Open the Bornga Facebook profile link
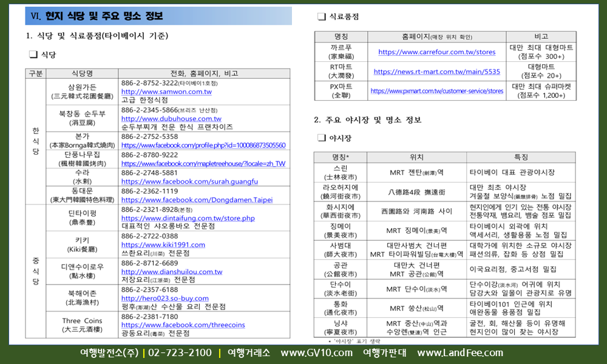607x364 pixels. [203, 146]
